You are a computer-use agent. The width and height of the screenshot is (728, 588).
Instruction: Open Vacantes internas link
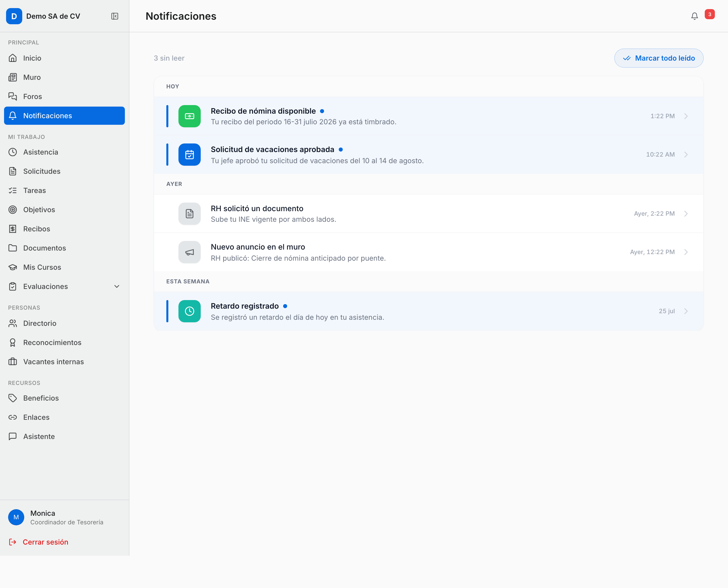point(64,362)
